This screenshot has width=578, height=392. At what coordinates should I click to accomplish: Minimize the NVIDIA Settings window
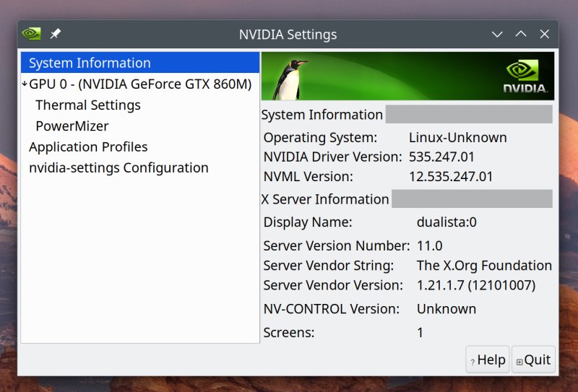point(497,34)
